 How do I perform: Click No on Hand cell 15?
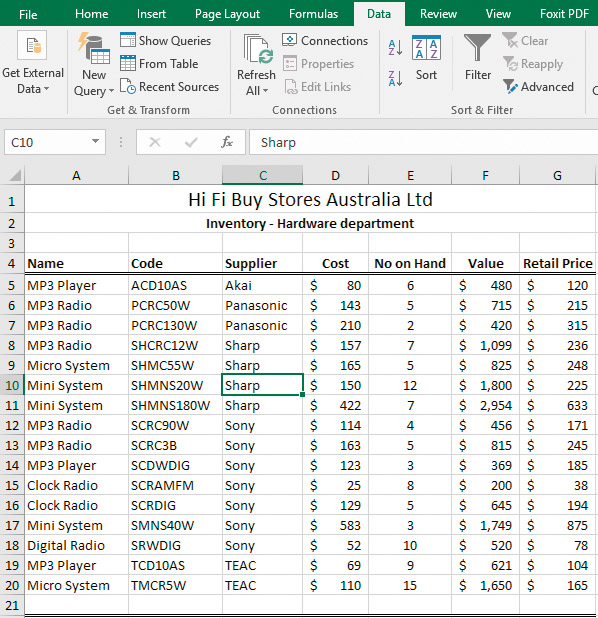410,585
